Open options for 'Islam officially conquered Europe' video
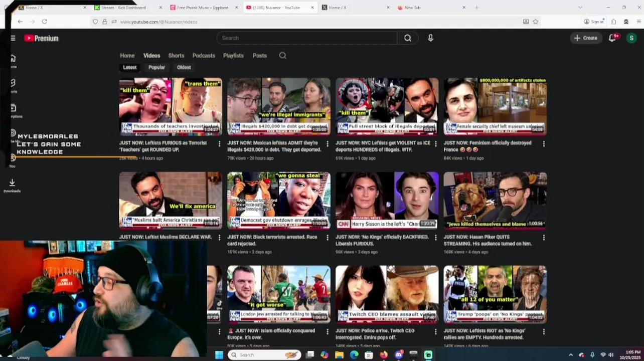The height and width of the screenshot is (361, 644). tap(328, 331)
